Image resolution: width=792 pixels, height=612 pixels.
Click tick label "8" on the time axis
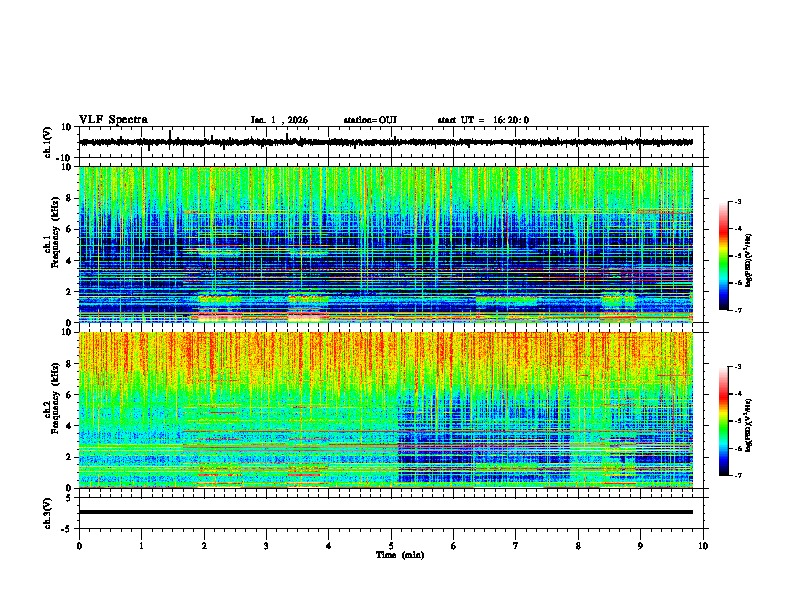pos(578,546)
